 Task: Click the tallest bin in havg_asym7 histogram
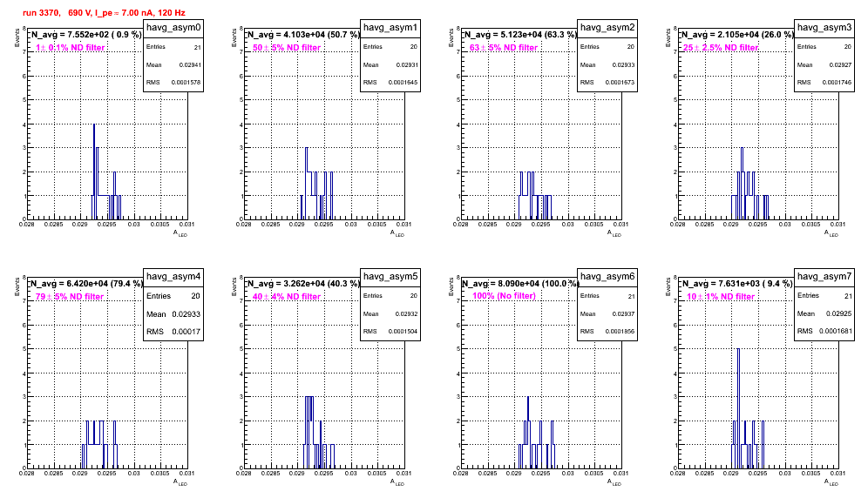[738, 408]
